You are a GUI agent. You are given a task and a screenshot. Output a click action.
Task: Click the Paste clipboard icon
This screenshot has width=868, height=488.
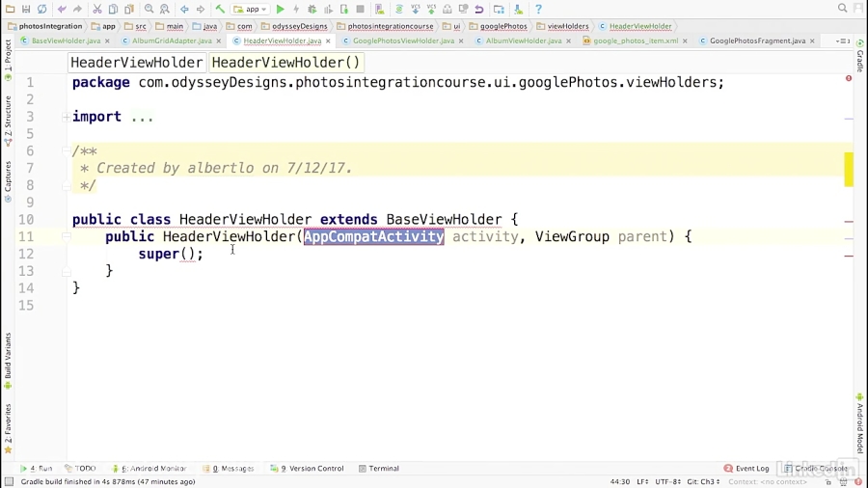[x=129, y=9]
